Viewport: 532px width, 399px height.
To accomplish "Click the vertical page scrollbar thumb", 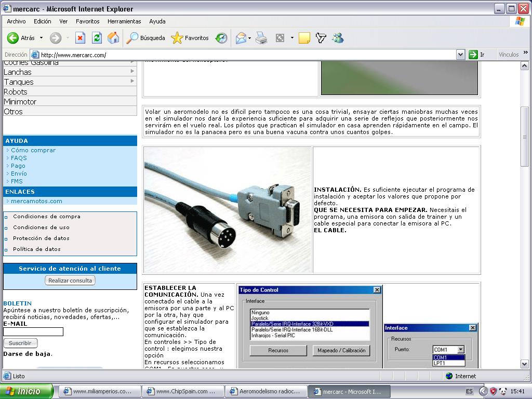I will (525, 136).
